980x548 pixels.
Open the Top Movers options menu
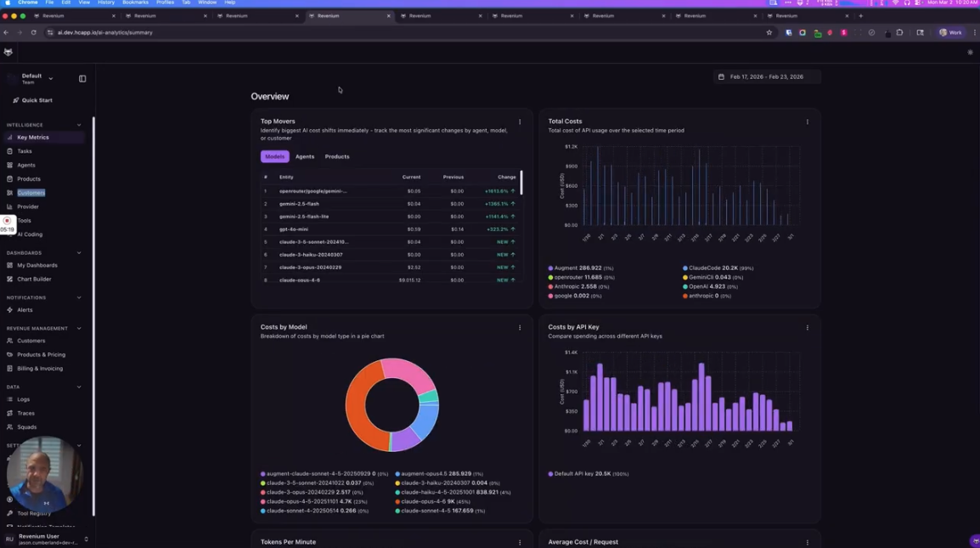[x=519, y=122]
